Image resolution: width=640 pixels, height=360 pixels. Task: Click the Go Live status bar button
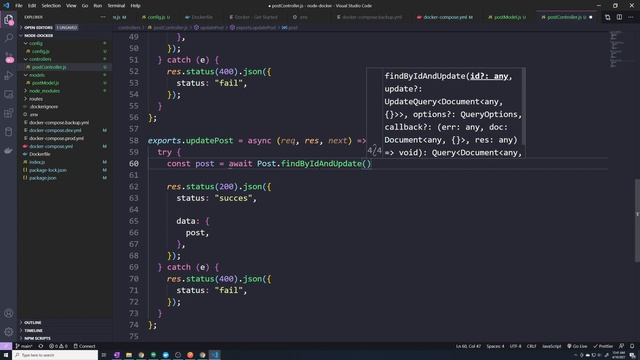coord(577,346)
